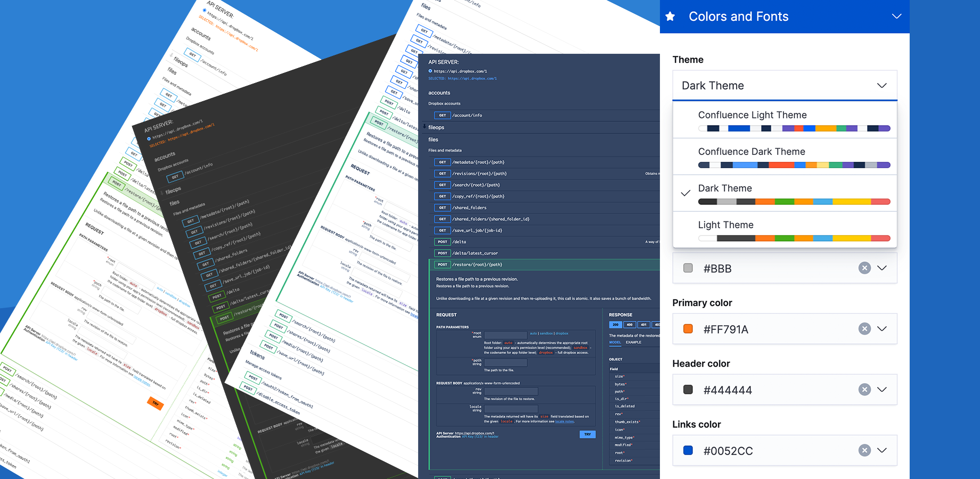980x479 pixels.
Task: Expand the Primary color dropdown arrow
Action: coord(882,329)
